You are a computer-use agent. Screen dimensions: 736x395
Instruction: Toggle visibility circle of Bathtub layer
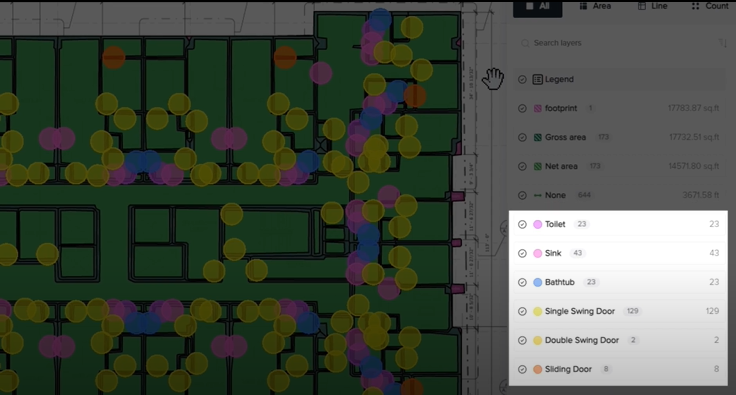[522, 282]
